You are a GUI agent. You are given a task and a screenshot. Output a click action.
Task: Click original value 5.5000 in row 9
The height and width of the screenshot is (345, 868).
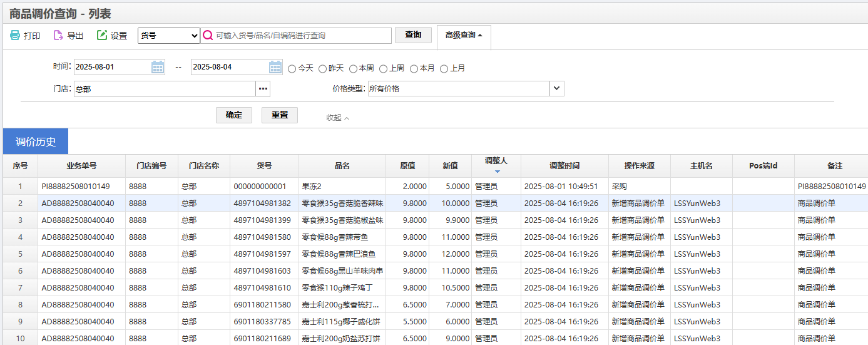[415, 322]
